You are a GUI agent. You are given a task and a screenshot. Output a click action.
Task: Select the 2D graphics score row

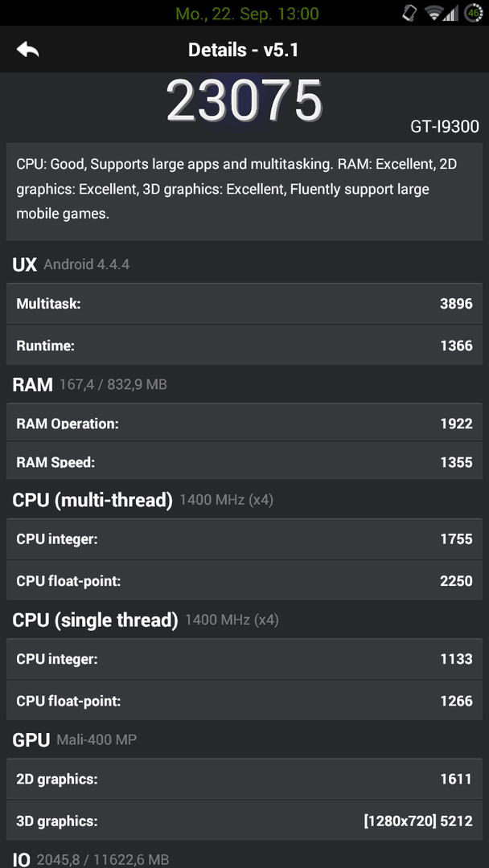(244, 779)
